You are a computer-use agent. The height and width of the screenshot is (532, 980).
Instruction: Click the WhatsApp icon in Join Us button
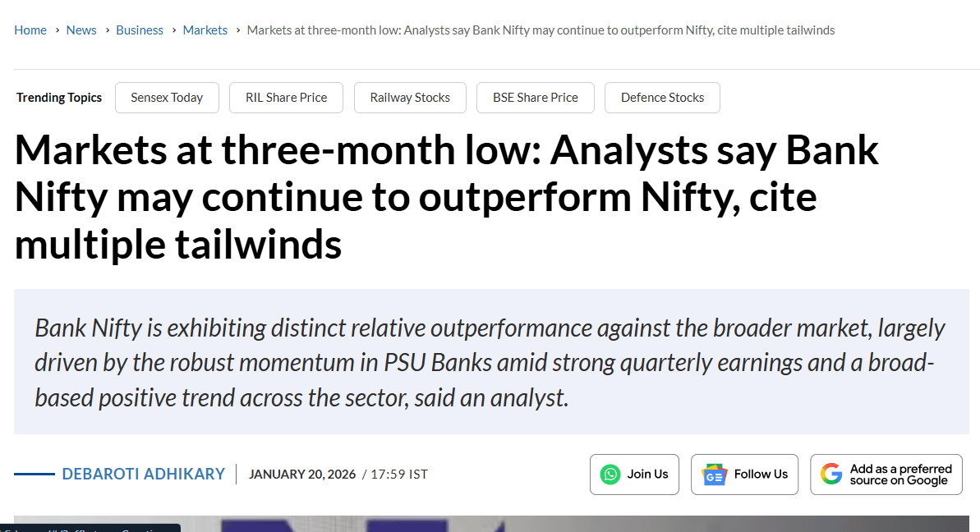610,474
